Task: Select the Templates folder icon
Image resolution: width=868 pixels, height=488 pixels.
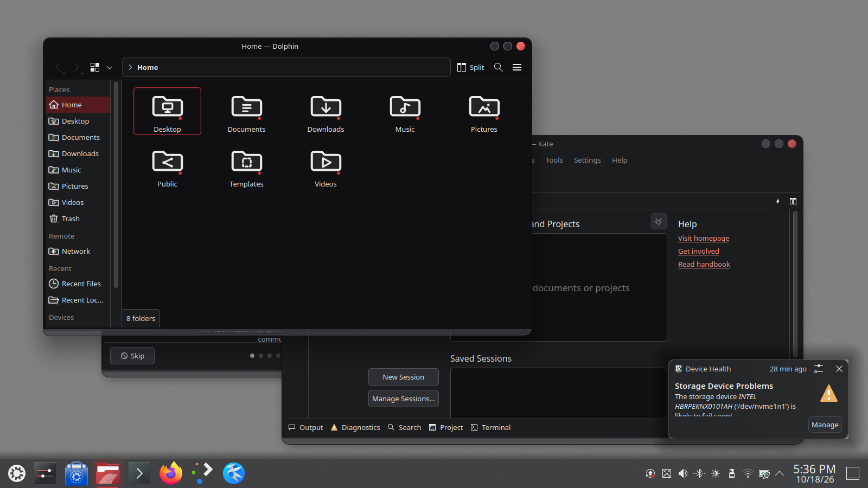Action: [x=247, y=162]
